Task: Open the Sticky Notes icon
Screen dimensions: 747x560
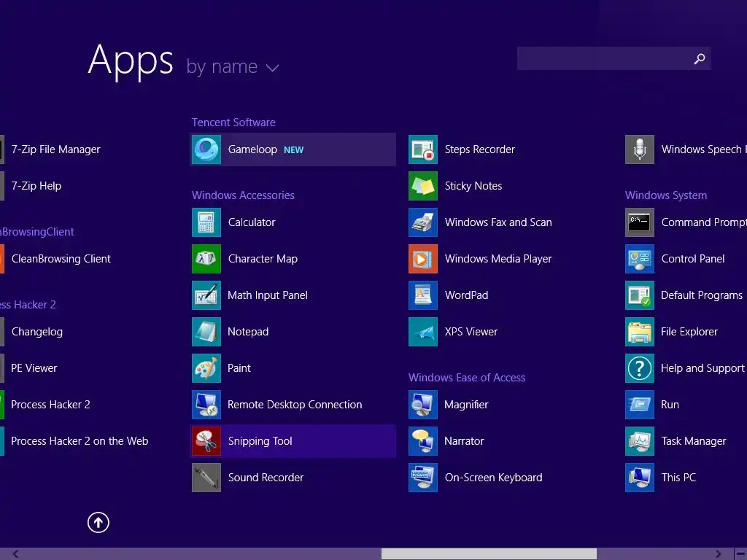Action: (423, 186)
